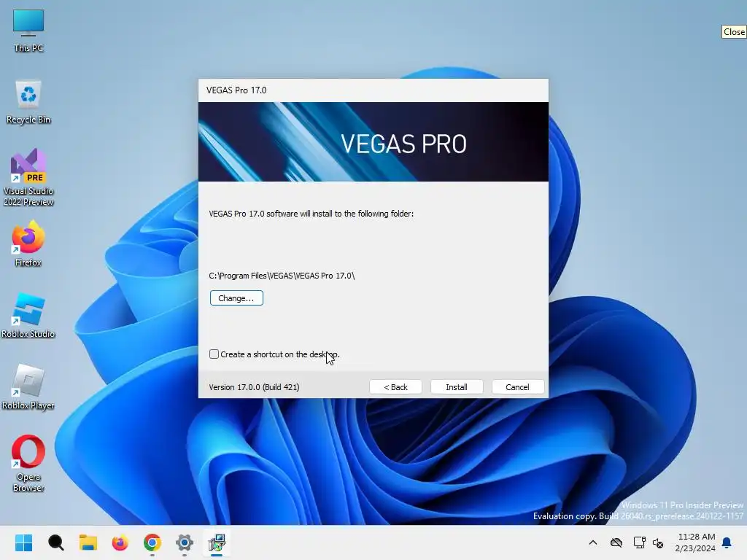Open the network display tray icon
The width and height of the screenshot is (747, 560).
tap(639, 542)
